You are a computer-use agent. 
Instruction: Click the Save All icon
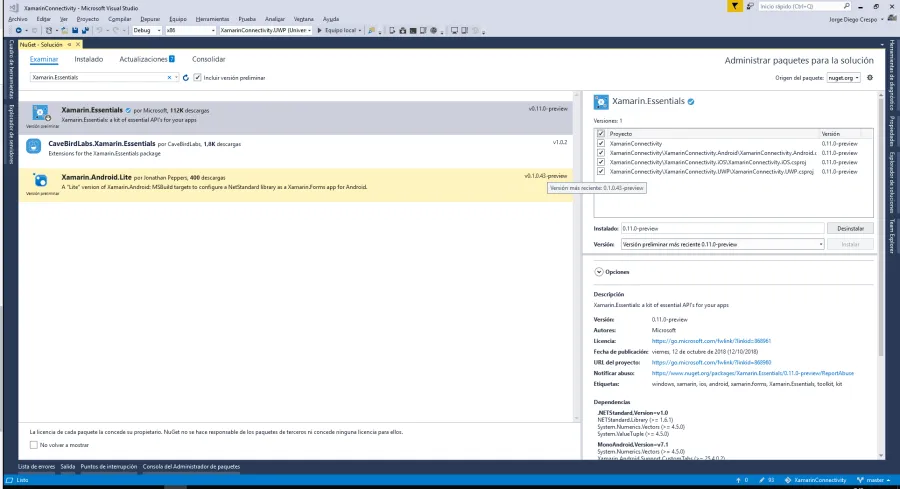tap(85, 30)
